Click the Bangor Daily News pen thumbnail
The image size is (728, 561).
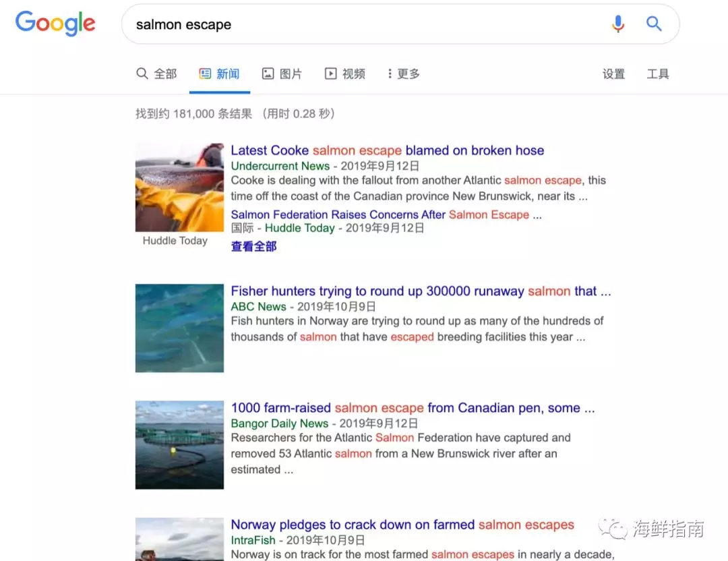(179, 444)
